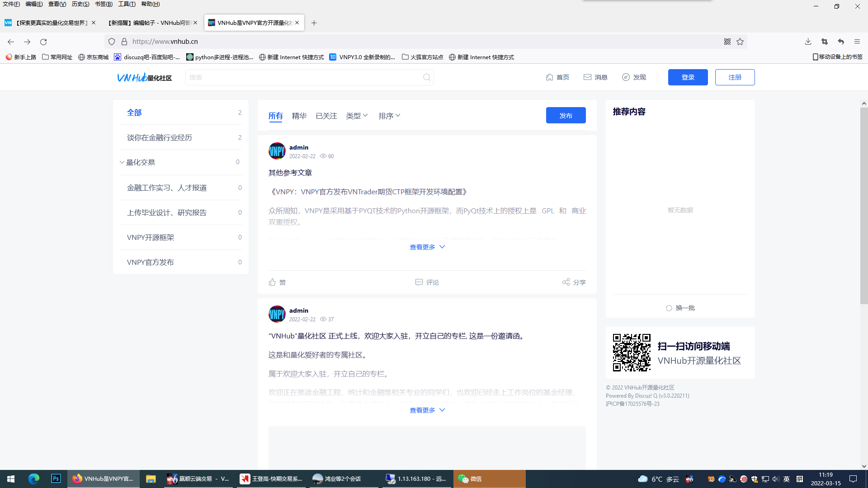Open the QR code icon in address bar

click(727, 42)
